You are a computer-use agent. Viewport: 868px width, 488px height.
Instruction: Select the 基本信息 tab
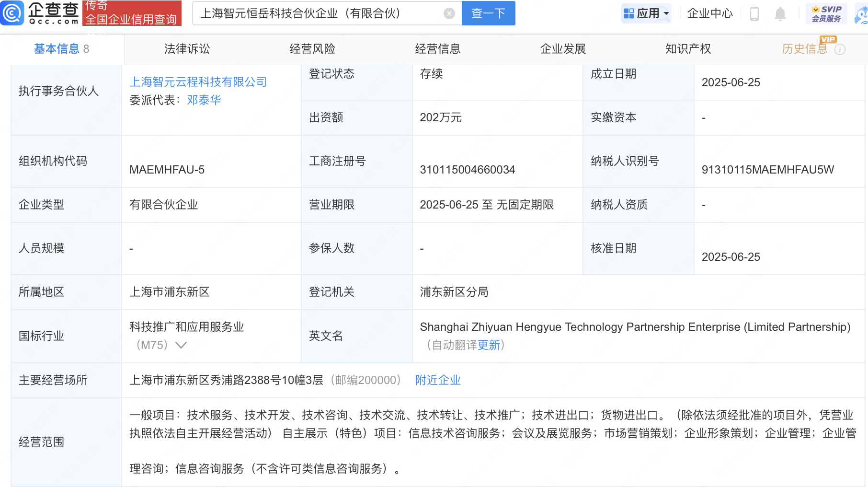(61, 49)
